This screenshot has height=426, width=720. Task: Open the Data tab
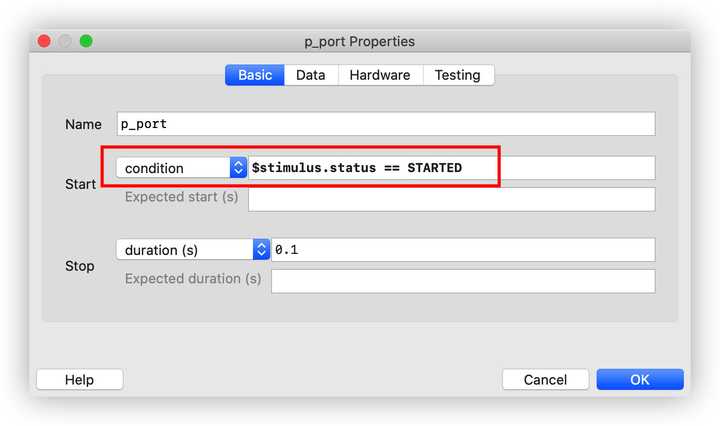[x=310, y=75]
